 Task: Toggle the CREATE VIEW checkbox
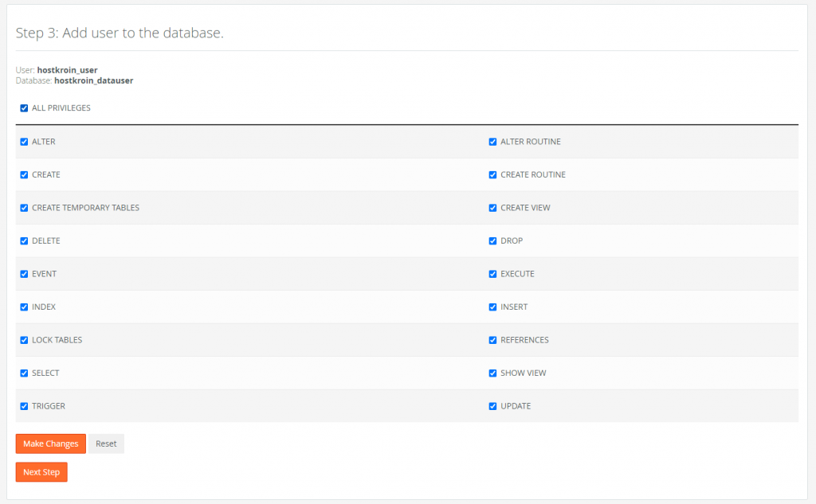(492, 208)
